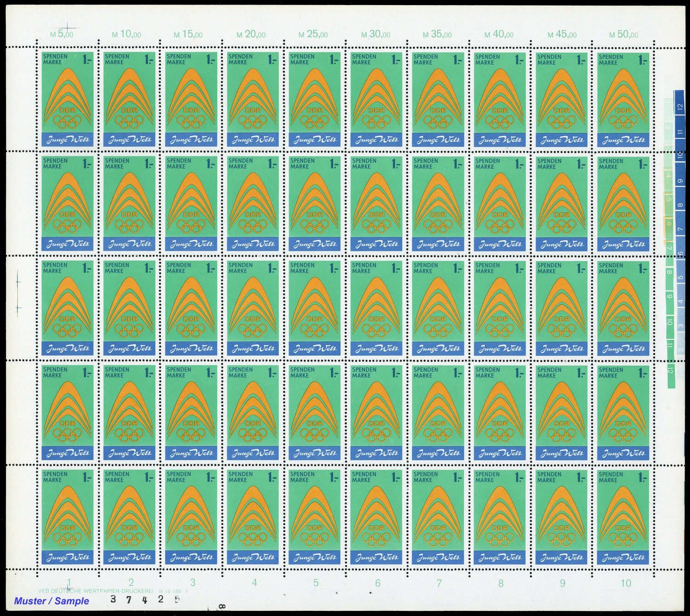Click the 'M 5,00' margin value

[62, 34]
